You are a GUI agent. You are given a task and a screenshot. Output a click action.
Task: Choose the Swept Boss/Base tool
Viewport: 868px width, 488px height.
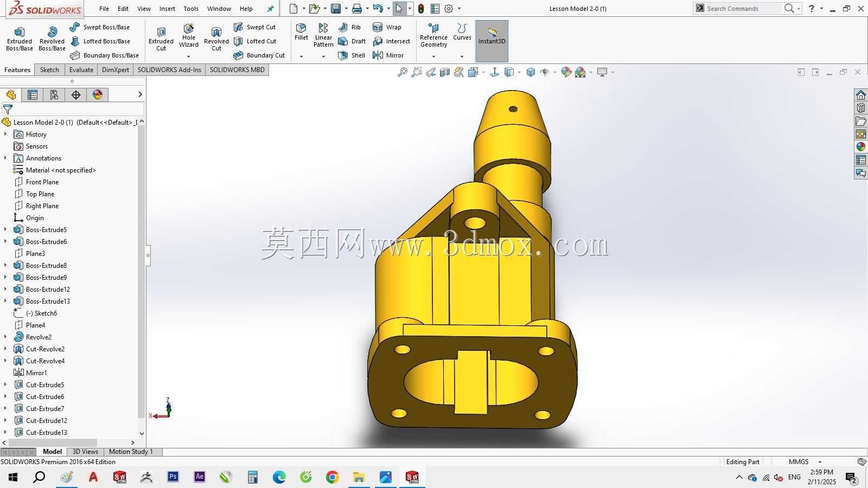click(100, 27)
